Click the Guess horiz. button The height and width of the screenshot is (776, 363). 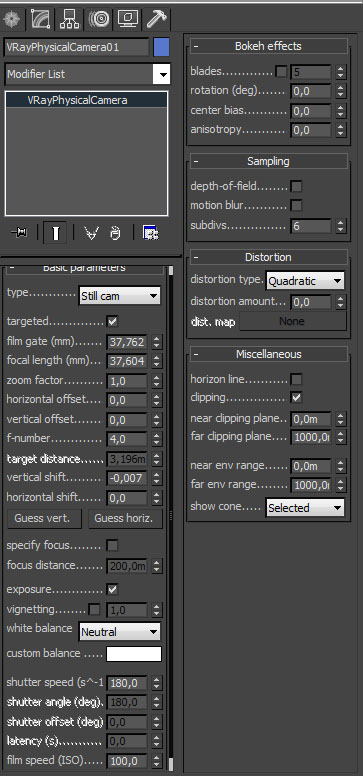tap(125, 519)
